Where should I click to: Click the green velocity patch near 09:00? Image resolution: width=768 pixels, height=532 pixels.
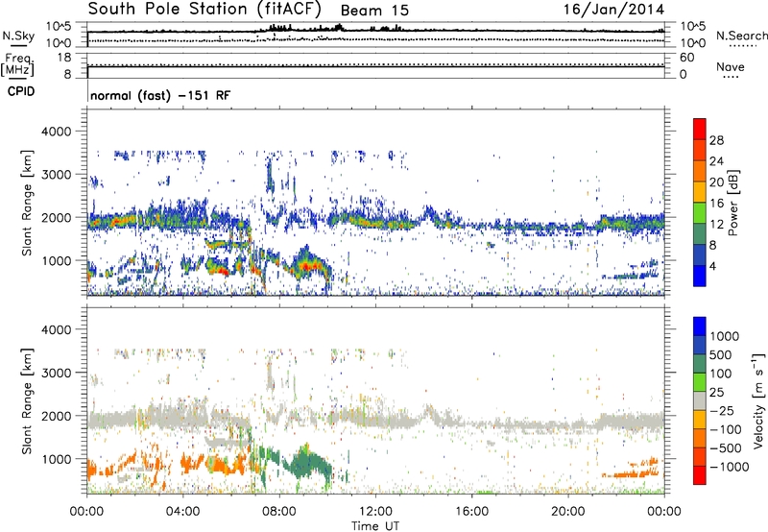[306, 465]
